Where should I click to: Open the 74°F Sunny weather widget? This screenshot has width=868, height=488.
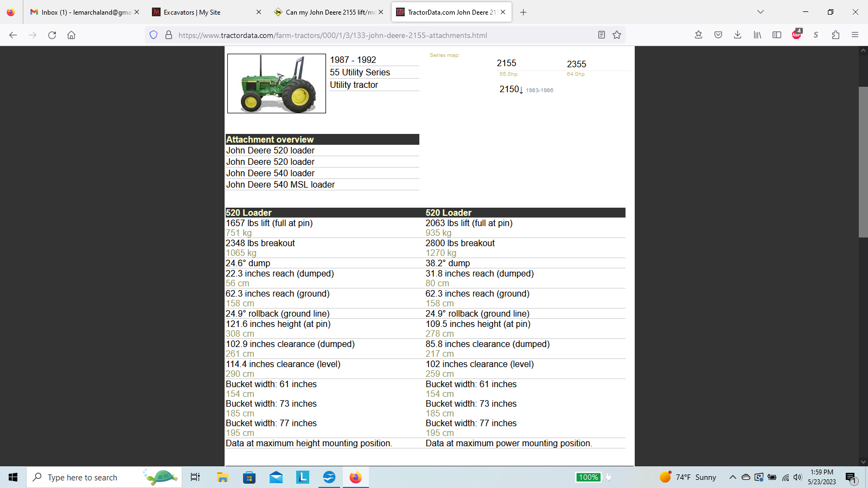click(x=688, y=477)
